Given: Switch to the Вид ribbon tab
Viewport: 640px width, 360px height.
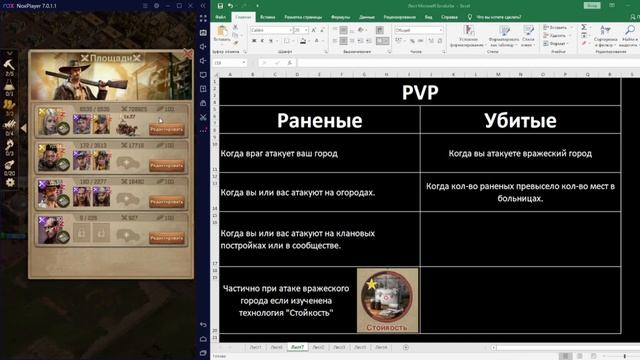Looking at the screenshot, I should pyautogui.click(x=428, y=17).
